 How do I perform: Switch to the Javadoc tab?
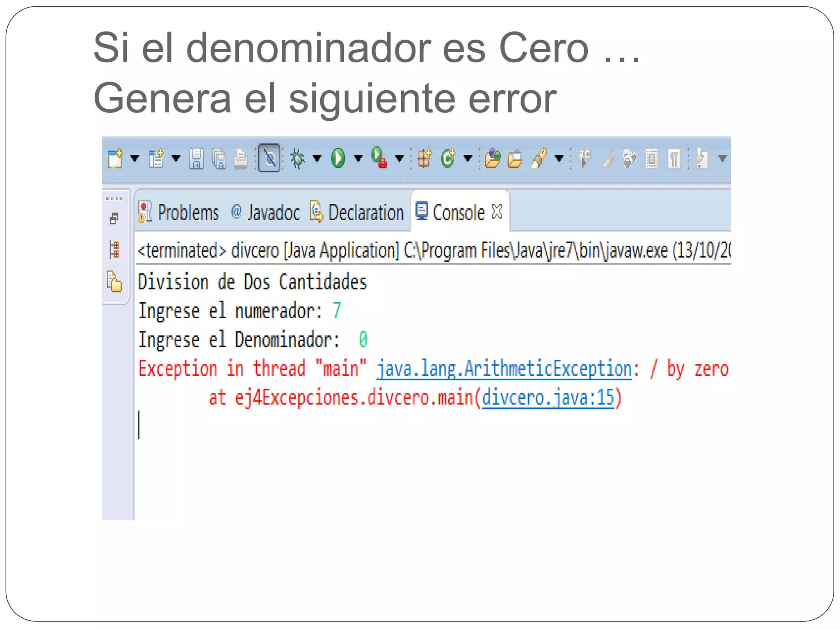(x=266, y=212)
